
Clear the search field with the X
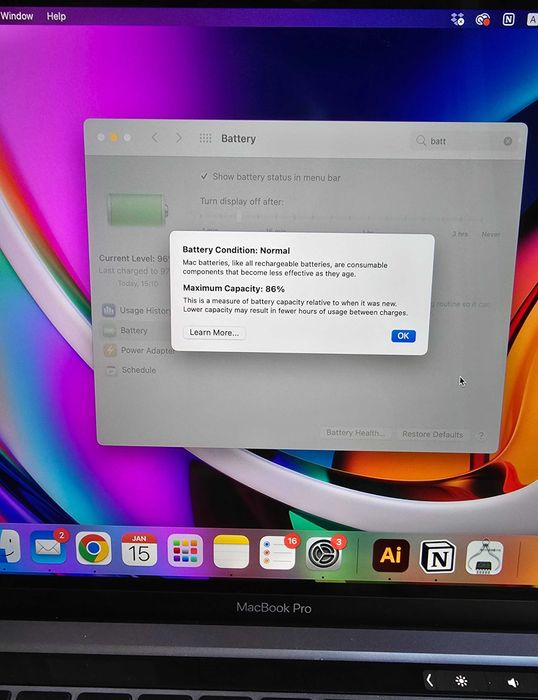pos(508,141)
